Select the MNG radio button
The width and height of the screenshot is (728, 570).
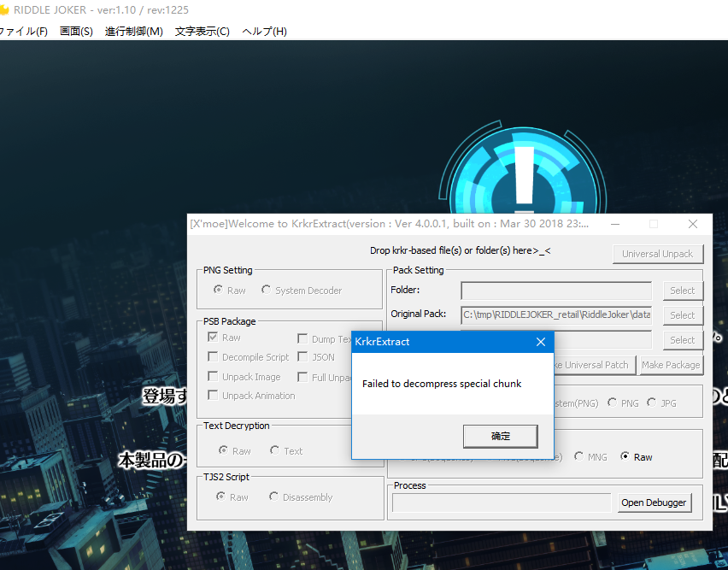point(578,456)
